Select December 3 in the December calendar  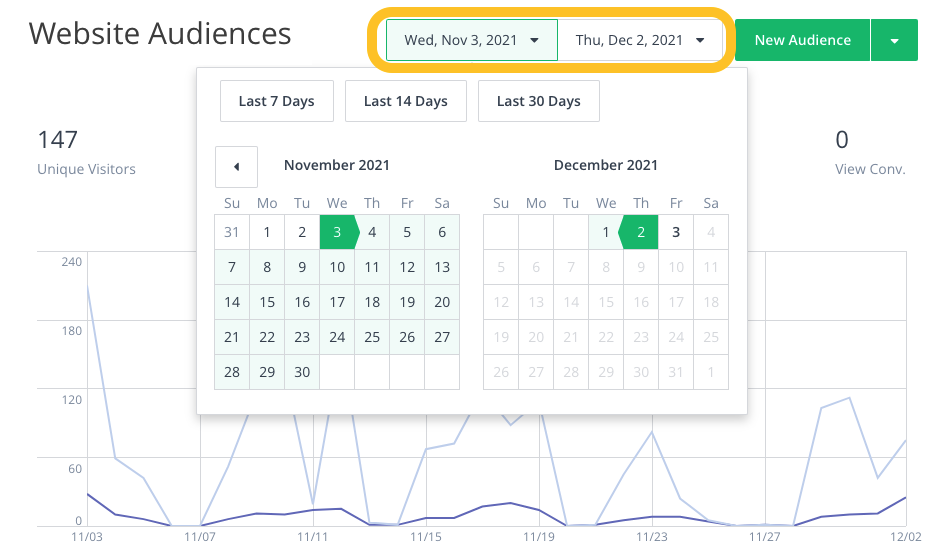676,232
